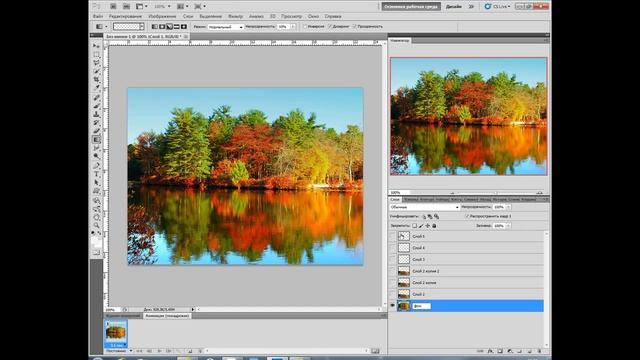Image resolution: width=640 pixels, height=360 pixels.
Task: Open the Файл menu
Action: click(98, 16)
